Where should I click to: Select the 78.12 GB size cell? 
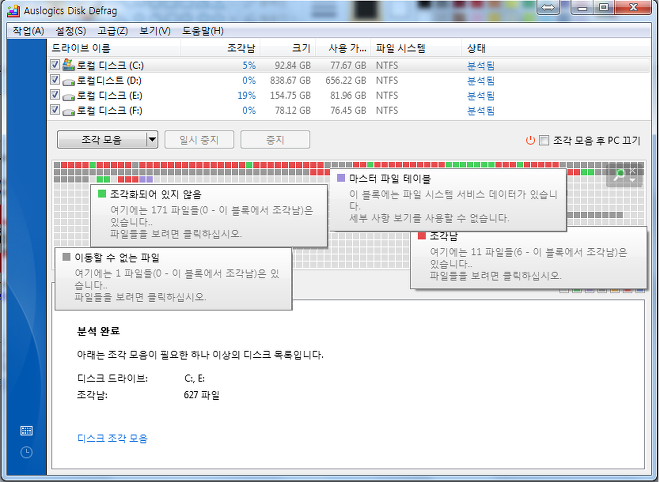click(293, 111)
